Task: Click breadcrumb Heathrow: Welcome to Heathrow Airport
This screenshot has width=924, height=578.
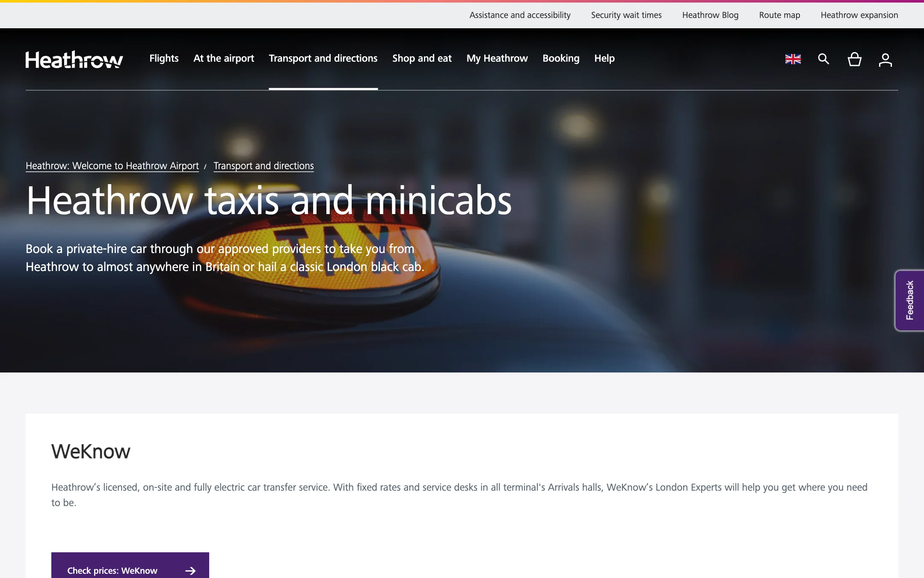Action: tap(112, 166)
